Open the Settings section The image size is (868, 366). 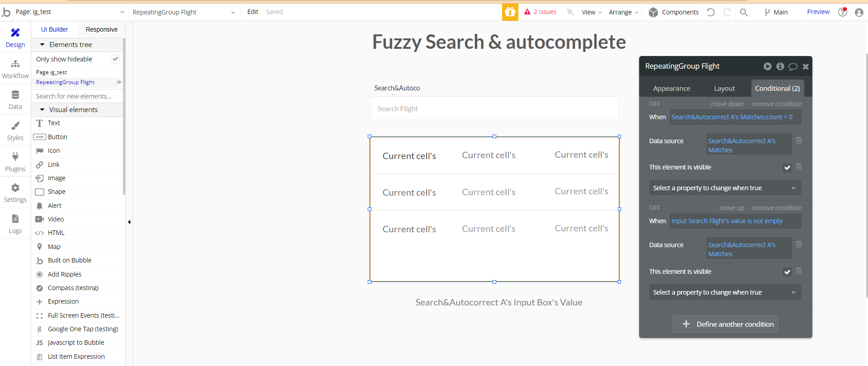coord(15,193)
